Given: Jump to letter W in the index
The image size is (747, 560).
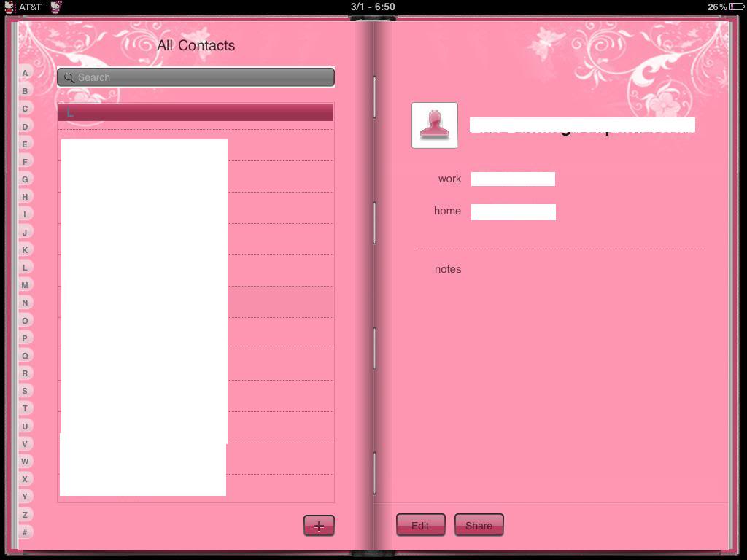Looking at the screenshot, I should pos(25,462).
